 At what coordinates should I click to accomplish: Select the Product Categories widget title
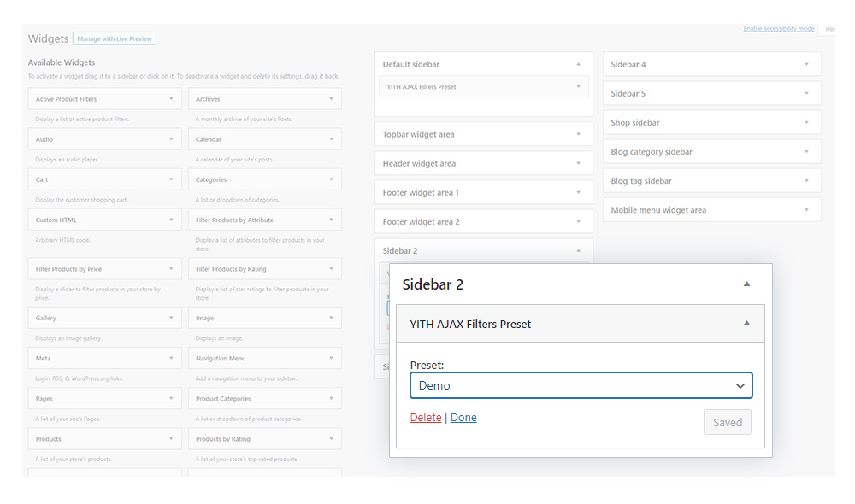tap(223, 399)
